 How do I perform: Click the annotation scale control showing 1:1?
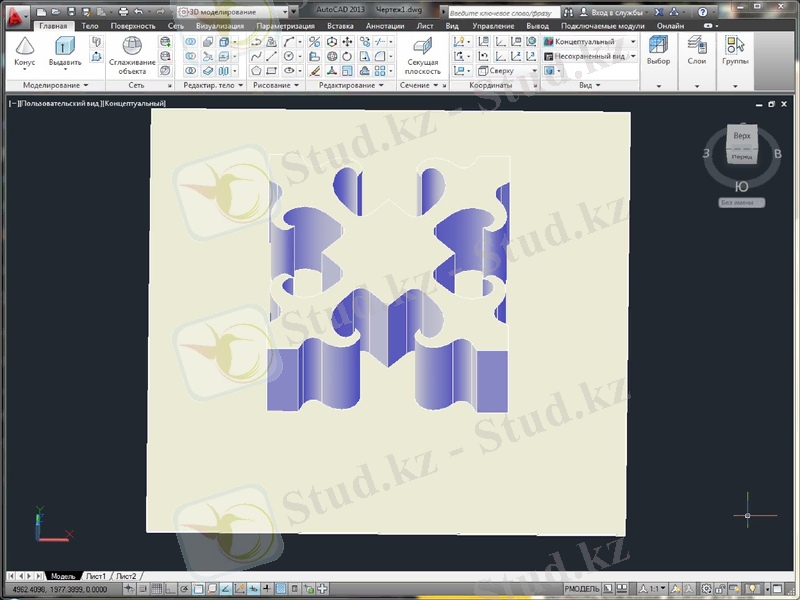click(656, 585)
